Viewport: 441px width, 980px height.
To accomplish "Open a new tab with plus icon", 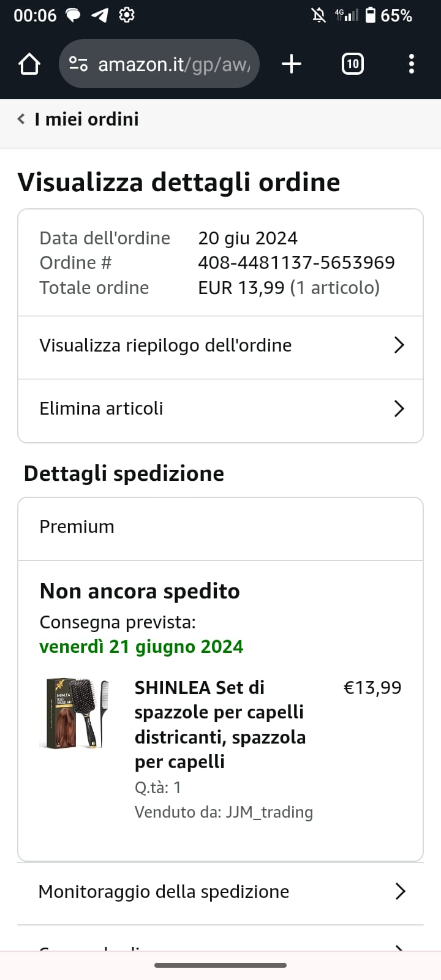I will (x=292, y=64).
